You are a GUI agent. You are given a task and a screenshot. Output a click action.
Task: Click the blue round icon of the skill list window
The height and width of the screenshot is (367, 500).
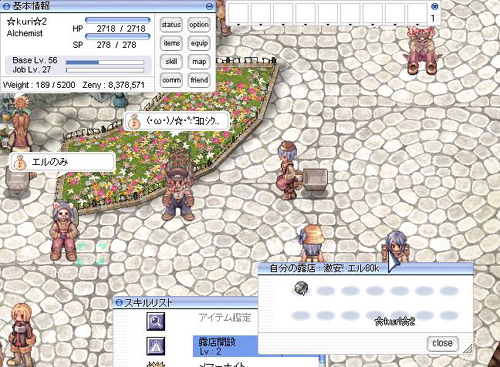(118, 303)
